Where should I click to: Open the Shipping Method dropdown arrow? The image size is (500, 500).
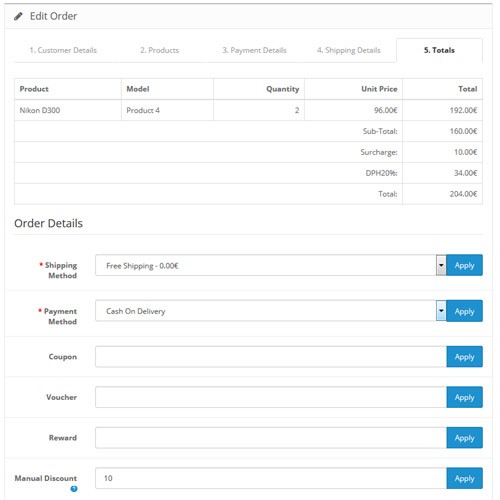(441, 265)
